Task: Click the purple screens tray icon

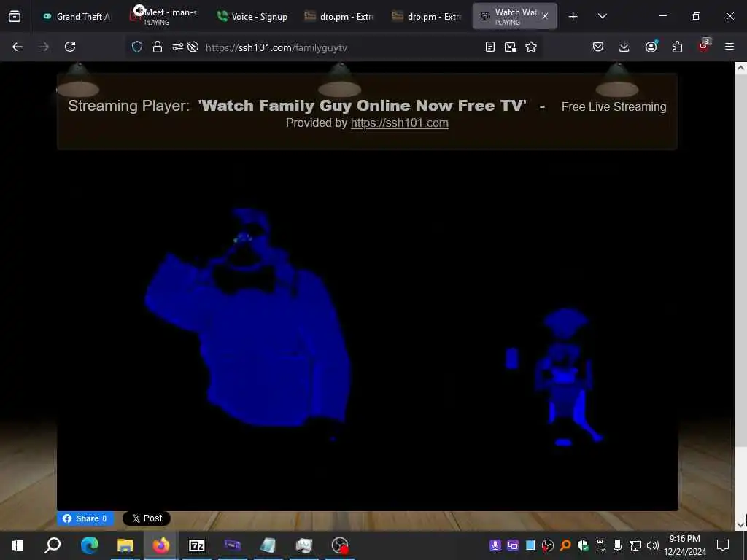Action: 513,545
